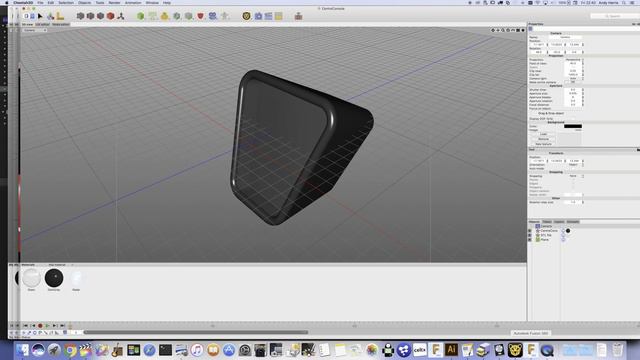Click the yellow stacked-shapes toolbar icon
This screenshot has height=360, width=640.
(164, 16)
